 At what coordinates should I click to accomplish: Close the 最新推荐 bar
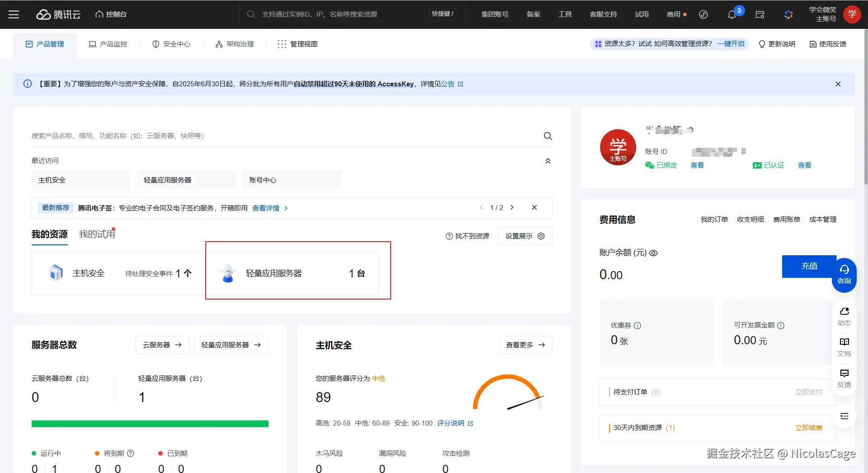coord(534,207)
